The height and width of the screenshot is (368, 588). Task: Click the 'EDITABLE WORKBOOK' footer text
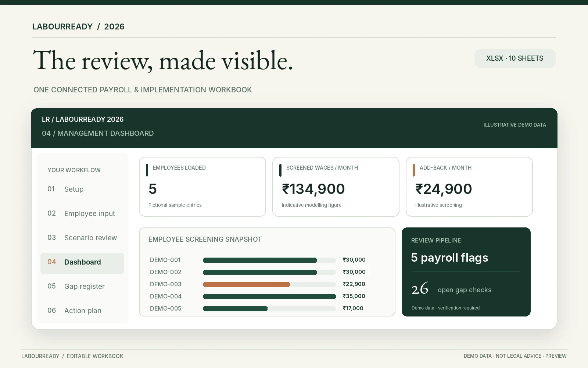pos(95,356)
